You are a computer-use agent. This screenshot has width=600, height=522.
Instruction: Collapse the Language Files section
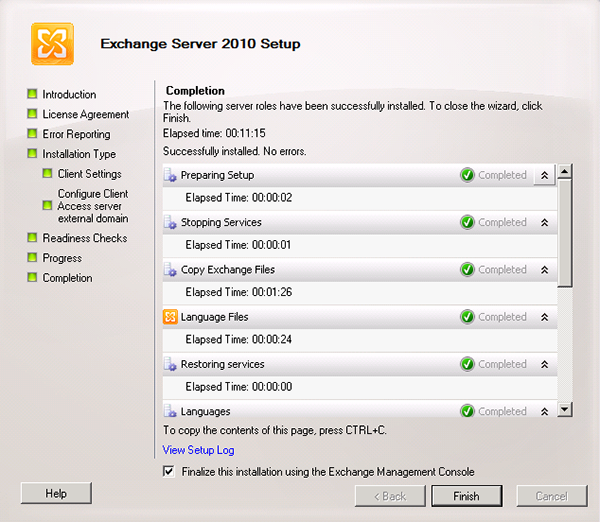pos(544,317)
